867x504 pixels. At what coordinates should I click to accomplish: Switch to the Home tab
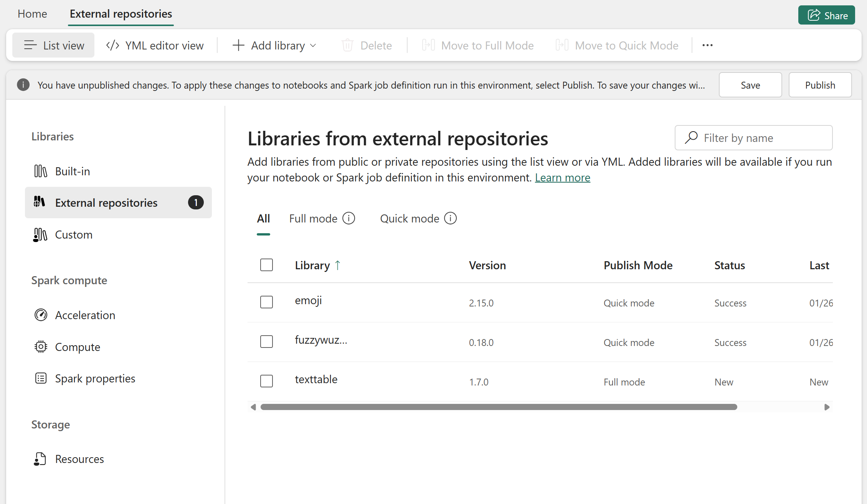tap(32, 14)
